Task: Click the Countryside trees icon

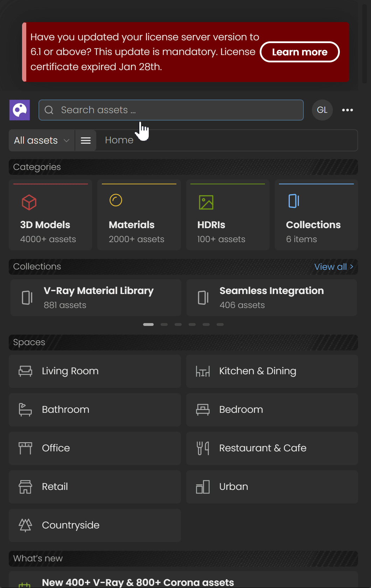Action: pyautogui.click(x=25, y=525)
